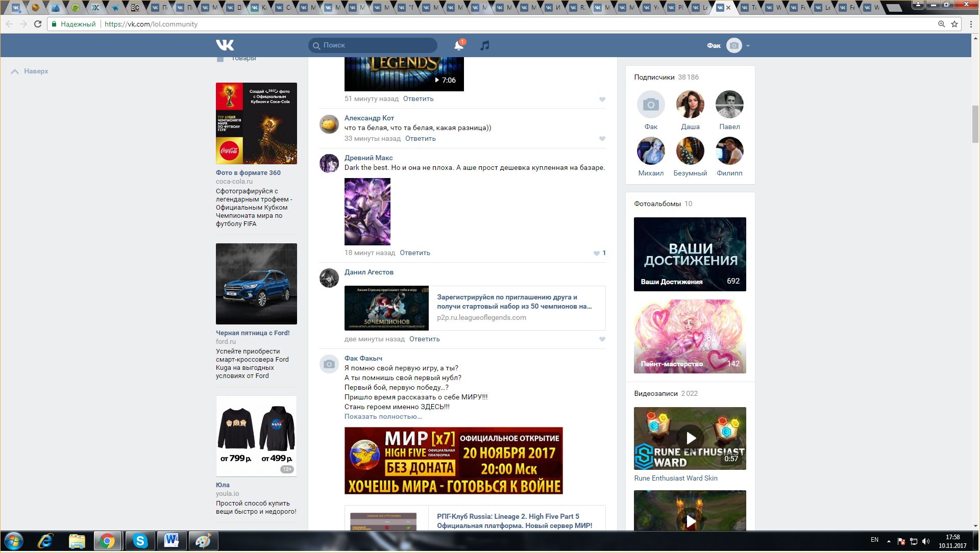Open the Товары menu item
The height and width of the screenshot is (553, 980).
243,59
